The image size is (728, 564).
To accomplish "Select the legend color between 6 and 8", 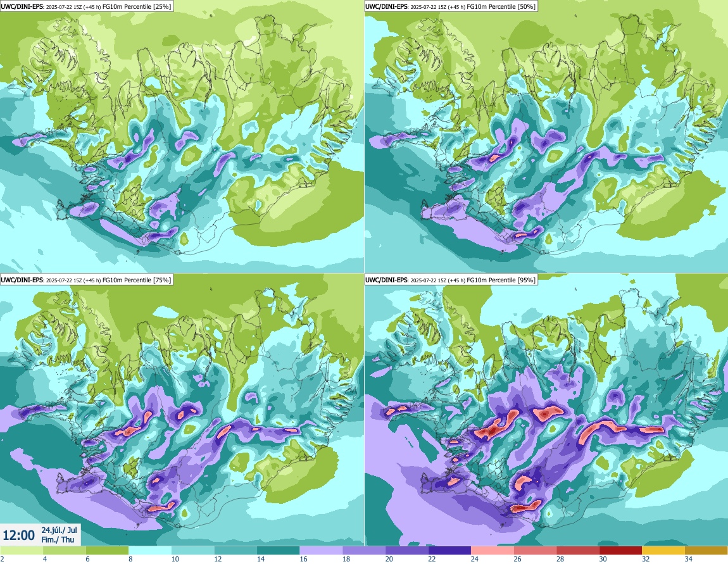I will click(107, 551).
